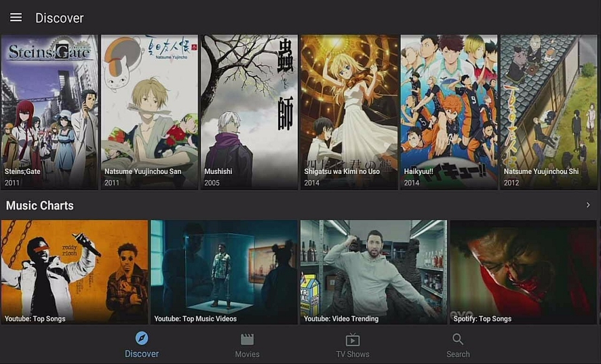This screenshot has height=364, width=601.
Task: Tap the Movies clapperboard icon
Action: tap(247, 339)
